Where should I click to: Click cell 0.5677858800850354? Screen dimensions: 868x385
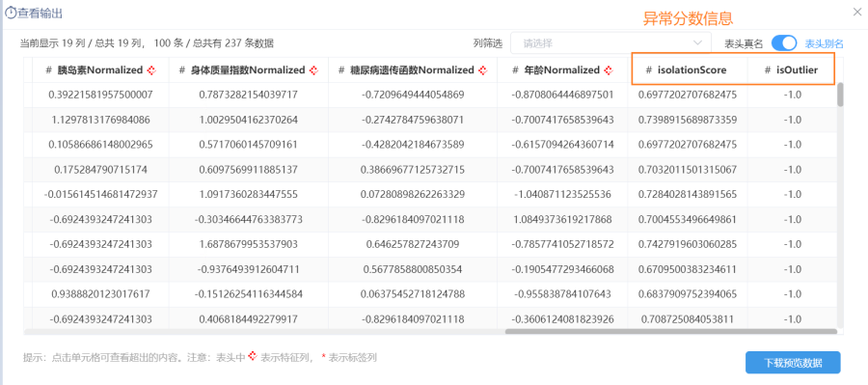413,269
